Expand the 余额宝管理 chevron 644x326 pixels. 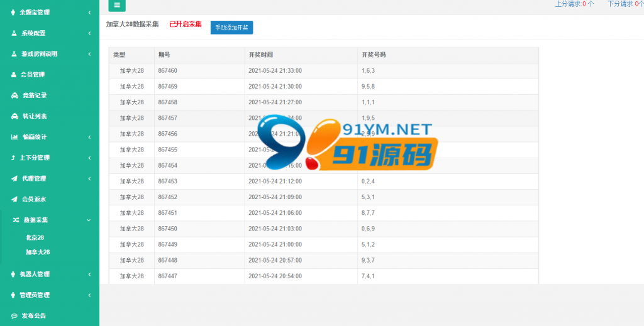pyautogui.click(x=89, y=13)
